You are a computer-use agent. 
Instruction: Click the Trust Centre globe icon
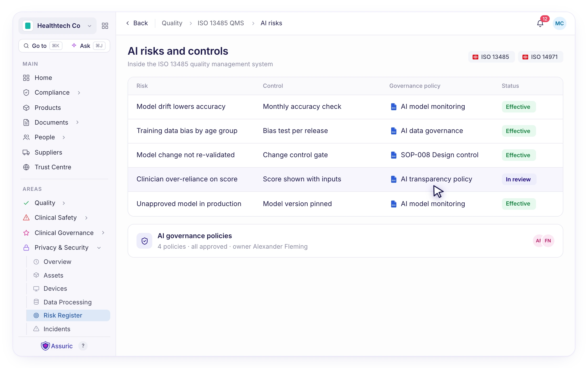[26, 167]
